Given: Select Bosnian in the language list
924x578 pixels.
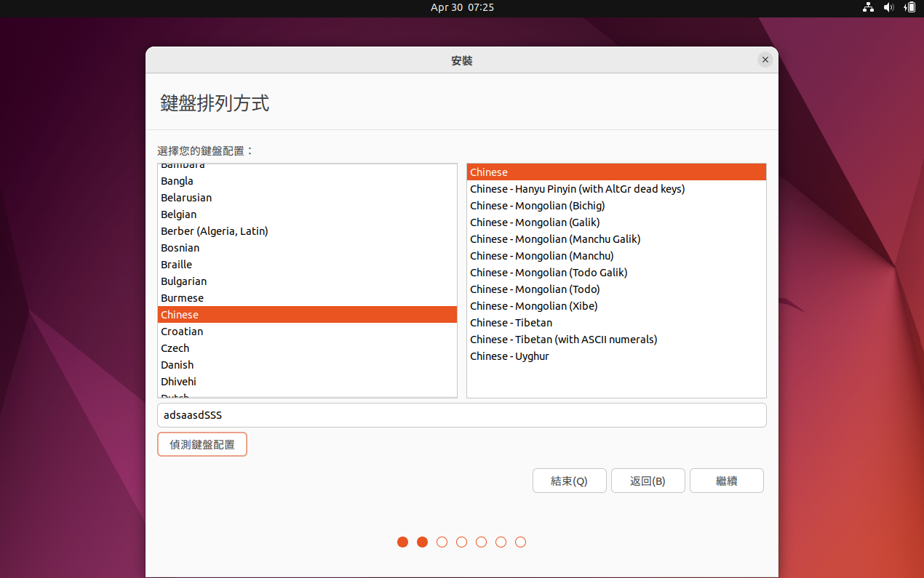Looking at the screenshot, I should point(307,248).
